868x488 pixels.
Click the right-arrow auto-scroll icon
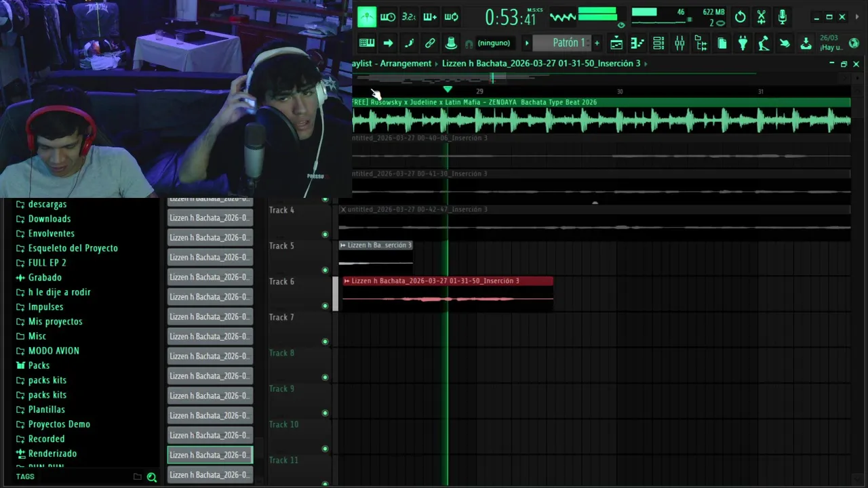click(x=388, y=43)
